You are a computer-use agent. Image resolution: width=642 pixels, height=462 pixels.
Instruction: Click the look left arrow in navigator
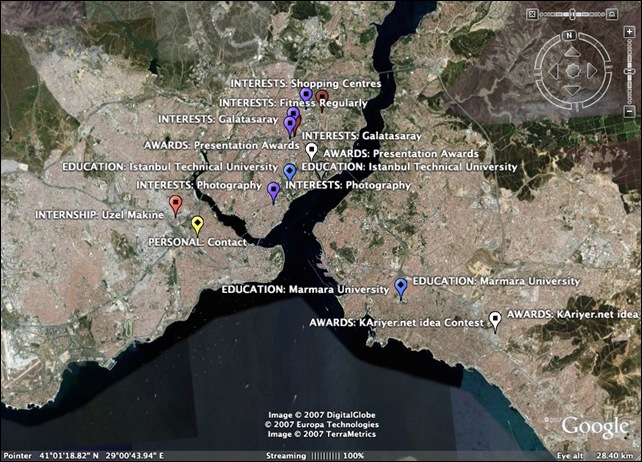(x=554, y=71)
